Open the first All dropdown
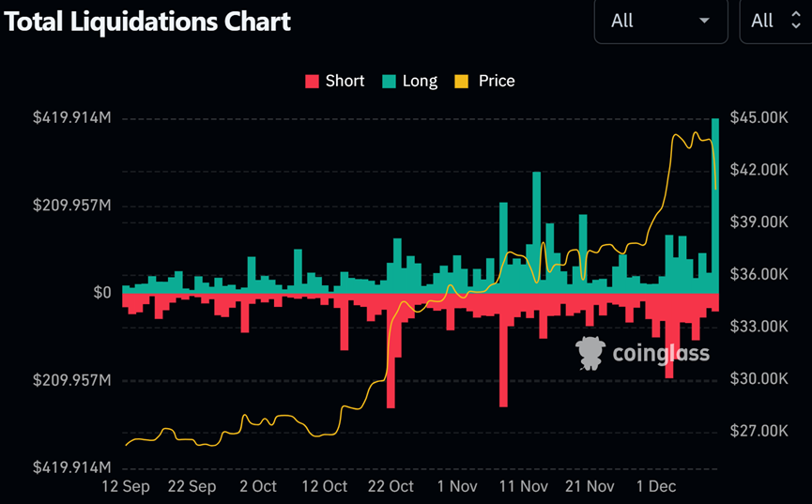This screenshot has width=812, height=504. point(661,22)
